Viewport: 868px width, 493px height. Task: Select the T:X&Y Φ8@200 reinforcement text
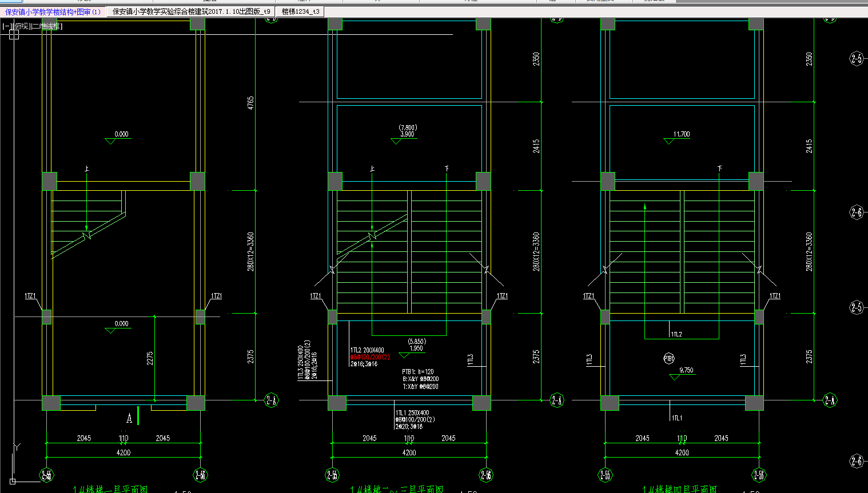tap(420, 387)
